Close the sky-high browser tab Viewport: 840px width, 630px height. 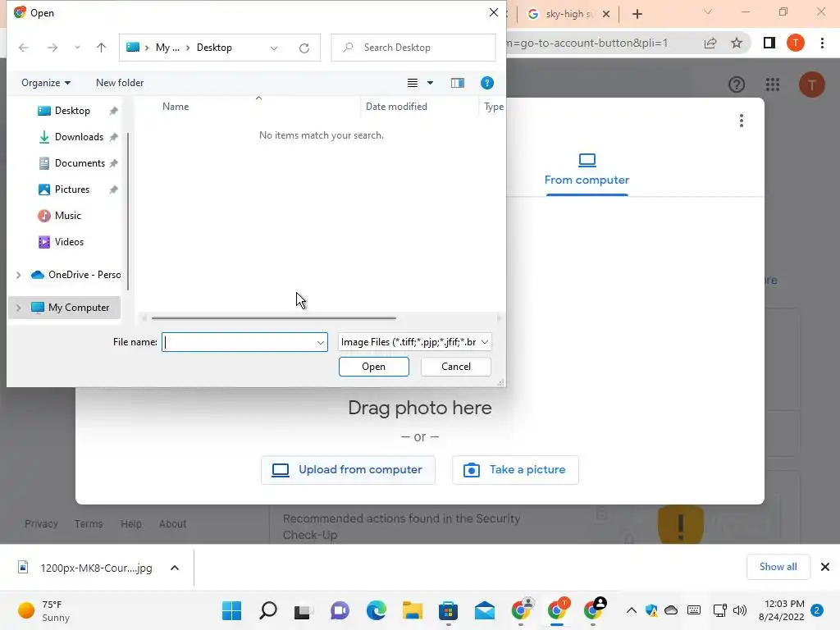pos(606,14)
